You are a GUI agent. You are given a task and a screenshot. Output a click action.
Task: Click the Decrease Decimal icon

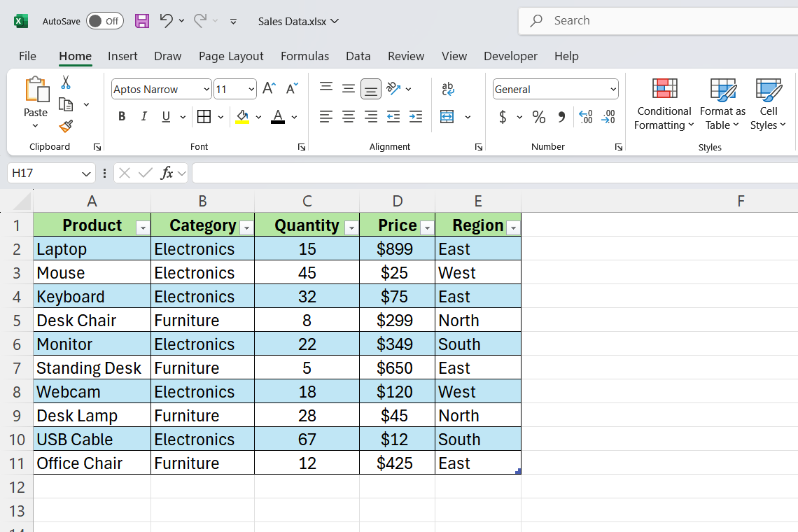608,117
